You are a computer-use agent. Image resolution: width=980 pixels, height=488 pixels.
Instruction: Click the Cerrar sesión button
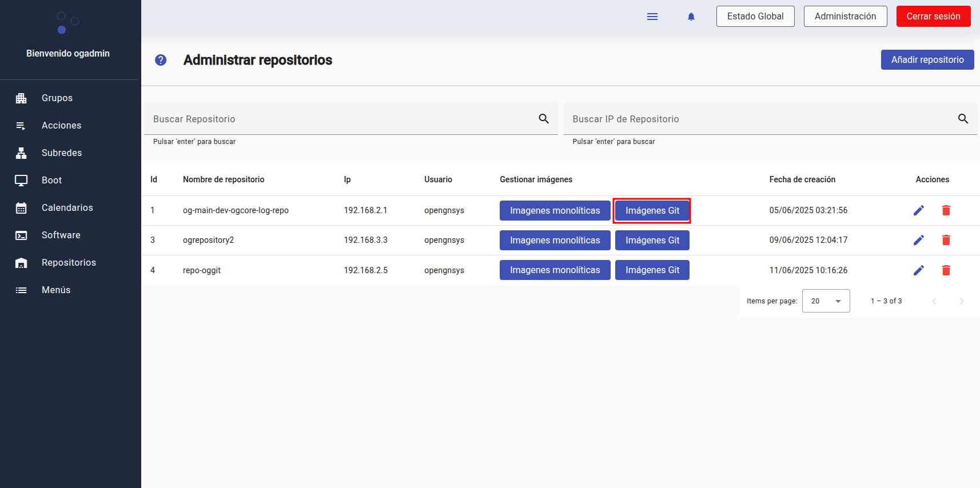tap(933, 17)
